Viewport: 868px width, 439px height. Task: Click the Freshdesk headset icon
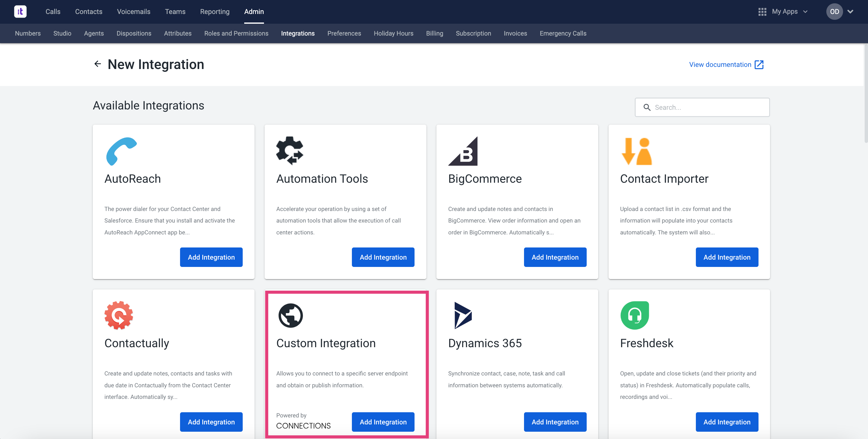click(x=634, y=315)
